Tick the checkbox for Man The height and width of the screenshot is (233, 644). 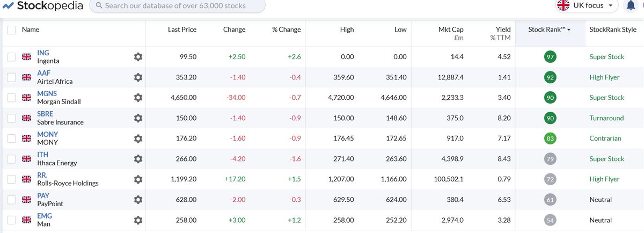pos(11,220)
